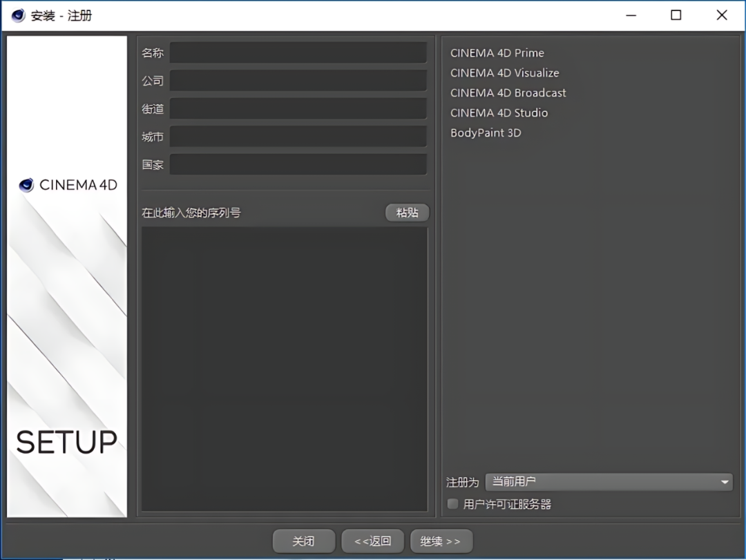Enable the 用户许可证服务器 checkbox

[x=453, y=504]
